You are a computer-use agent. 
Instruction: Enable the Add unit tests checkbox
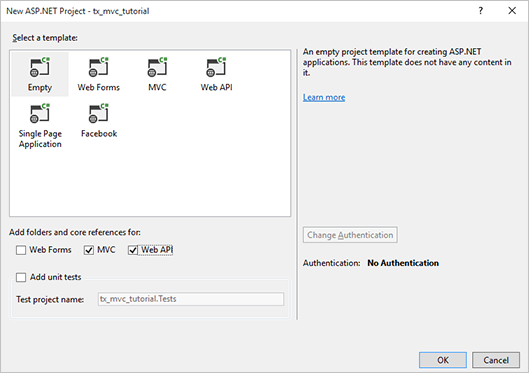pyautogui.click(x=21, y=278)
